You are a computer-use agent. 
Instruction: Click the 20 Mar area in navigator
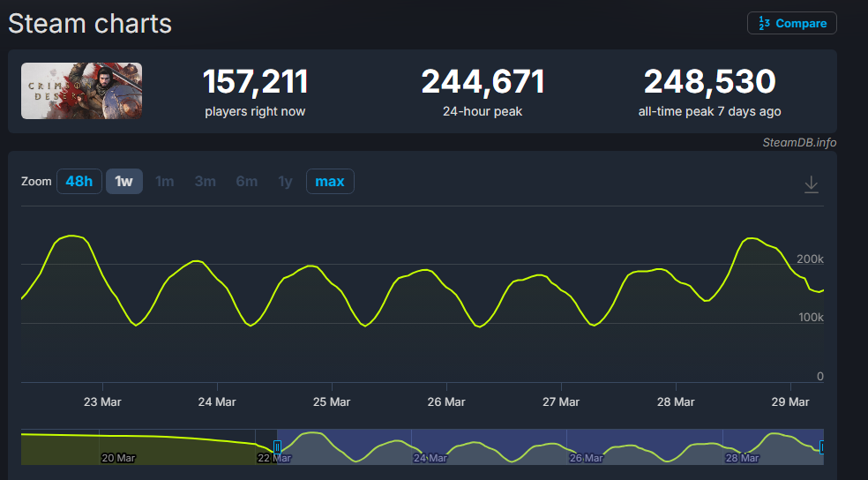[x=118, y=458]
